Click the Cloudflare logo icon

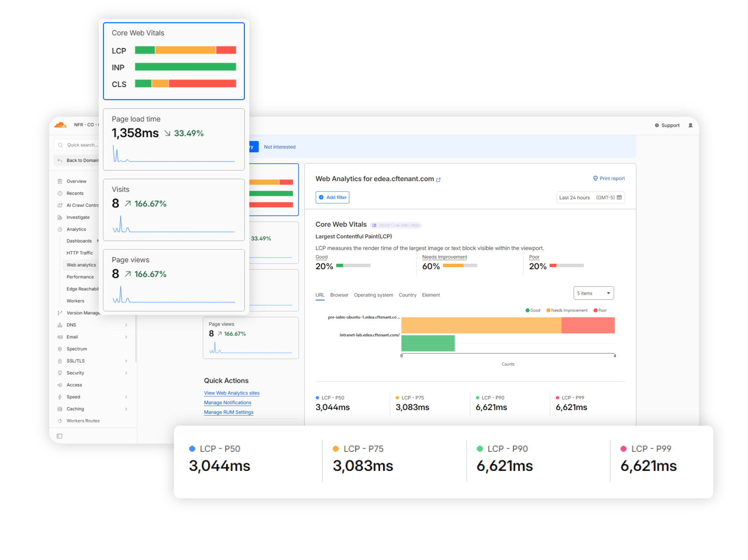coord(61,125)
